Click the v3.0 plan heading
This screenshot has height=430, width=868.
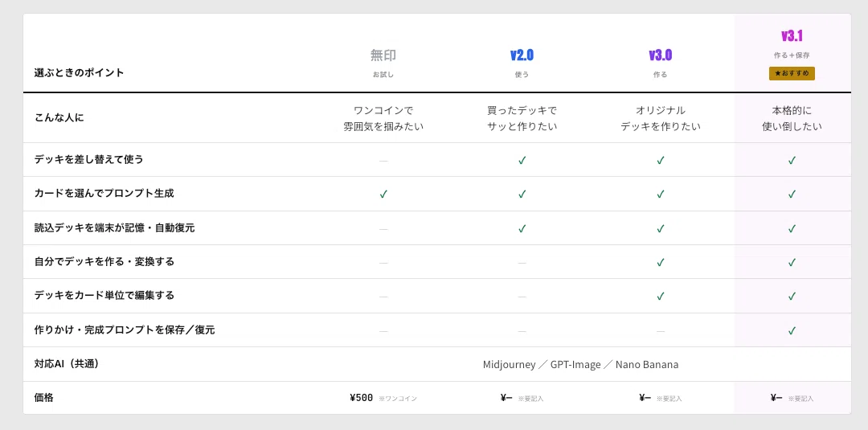click(660, 55)
